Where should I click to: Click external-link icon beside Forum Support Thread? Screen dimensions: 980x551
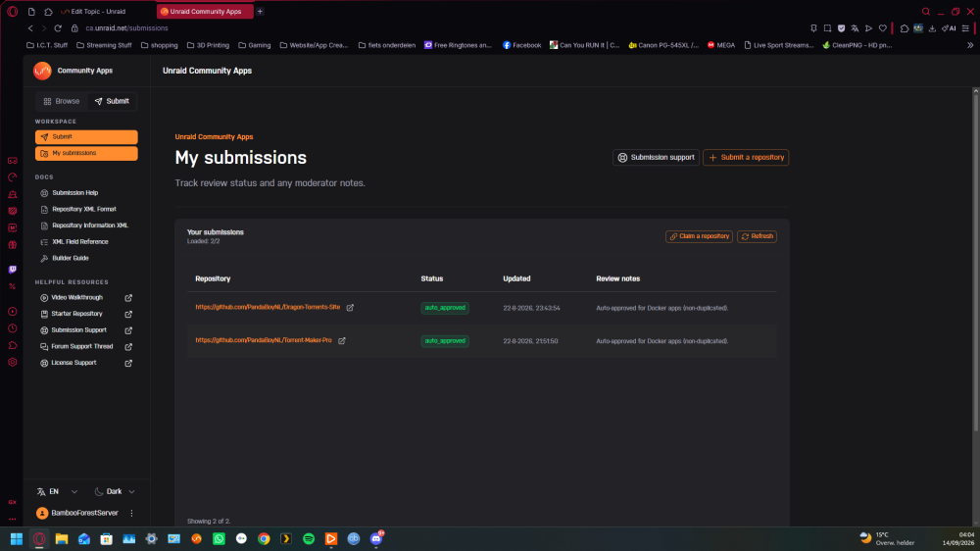[x=128, y=347]
